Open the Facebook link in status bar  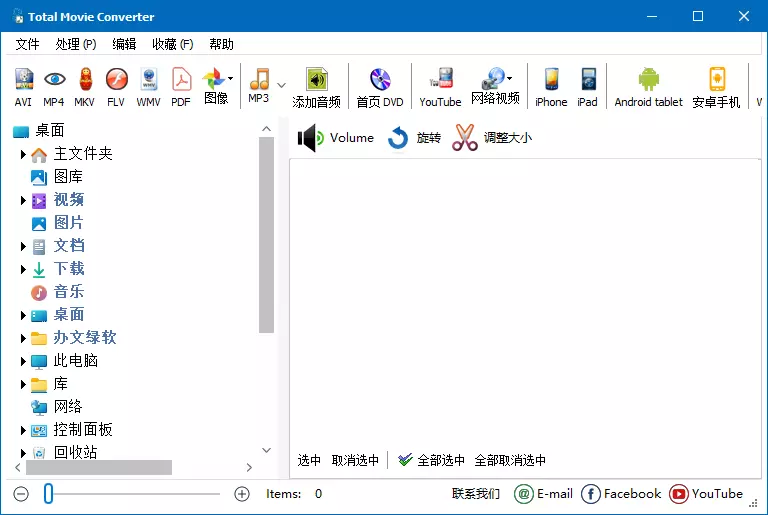pos(620,494)
